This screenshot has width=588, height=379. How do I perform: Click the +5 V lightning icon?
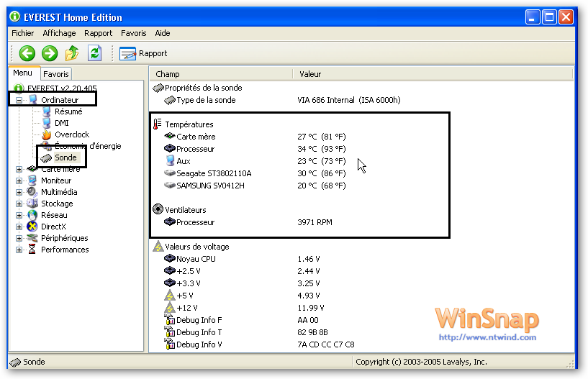(x=170, y=296)
